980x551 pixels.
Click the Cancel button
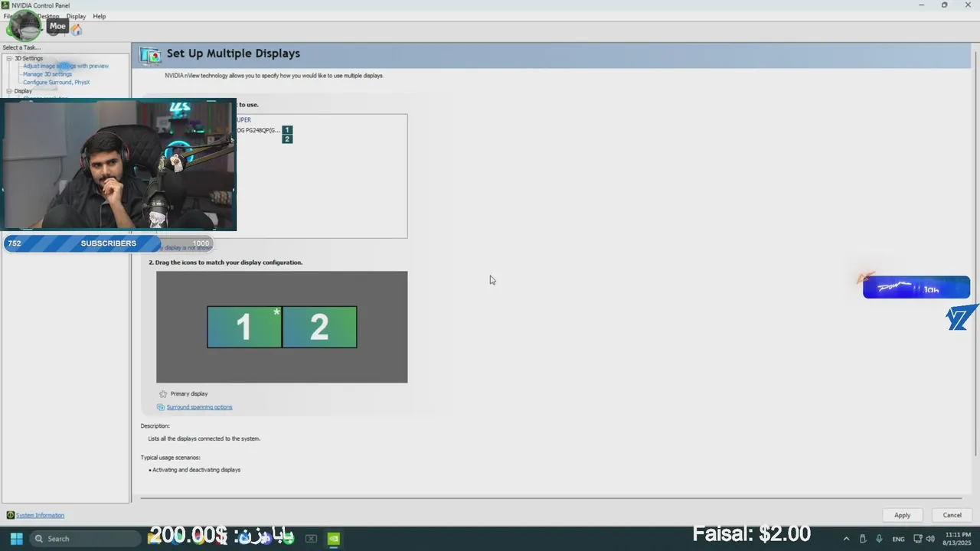coord(952,515)
